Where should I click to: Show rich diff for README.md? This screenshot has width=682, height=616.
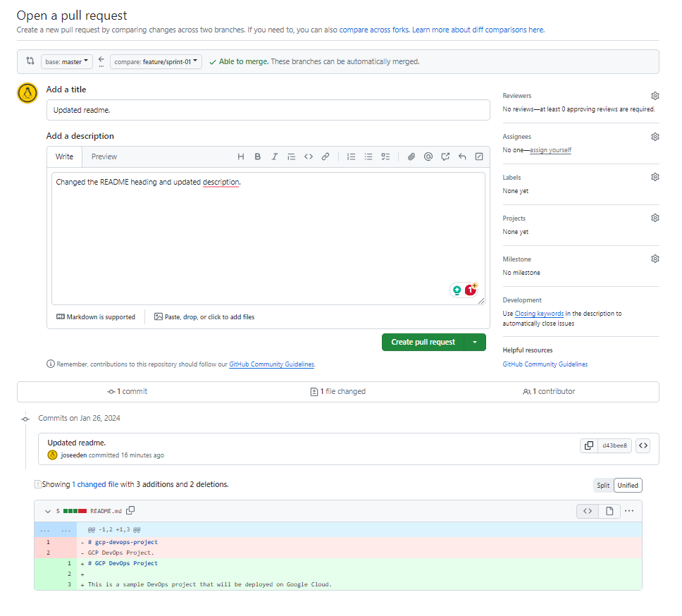[x=609, y=511]
